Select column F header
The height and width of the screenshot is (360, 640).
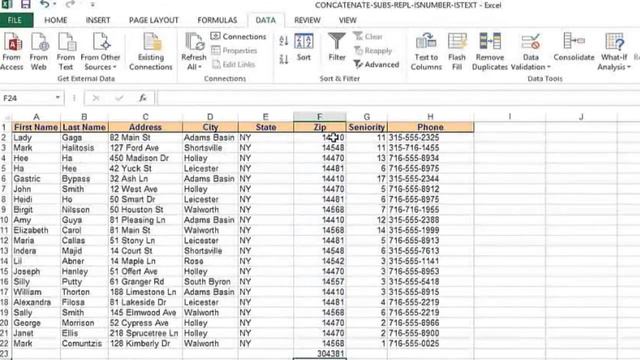(x=320, y=117)
